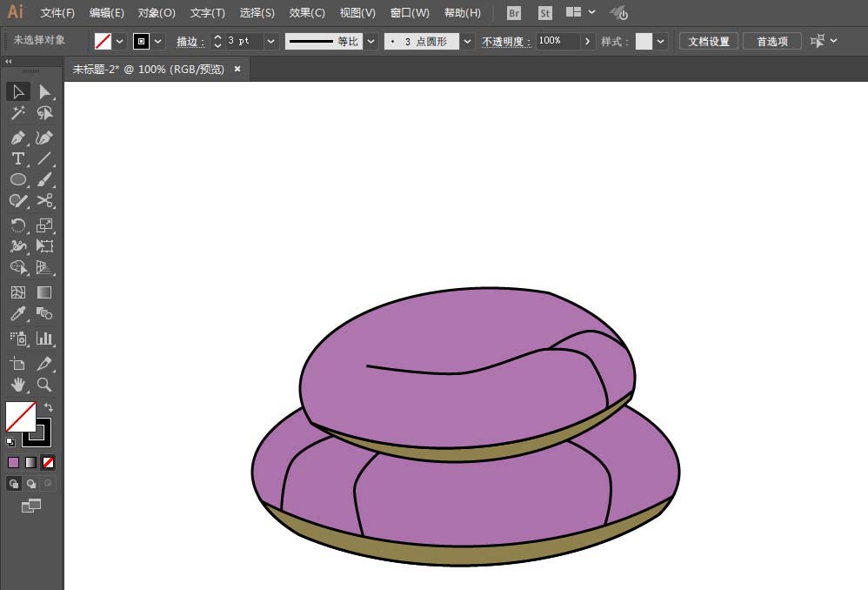Open the 效果(C) menu
This screenshot has width=868, height=590.
click(x=307, y=13)
